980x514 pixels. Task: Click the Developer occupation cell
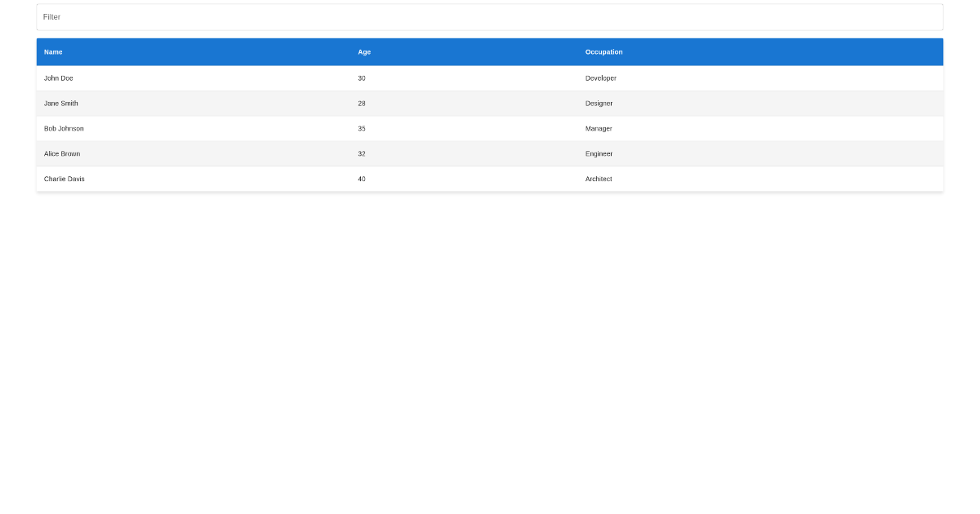[600, 78]
